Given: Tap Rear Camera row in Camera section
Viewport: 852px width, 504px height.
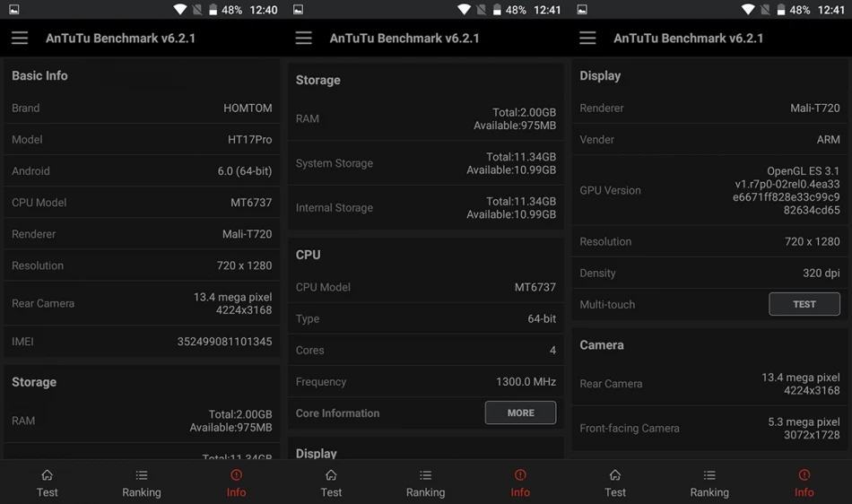Looking at the screenshot, I should click(x=710, y=384).
